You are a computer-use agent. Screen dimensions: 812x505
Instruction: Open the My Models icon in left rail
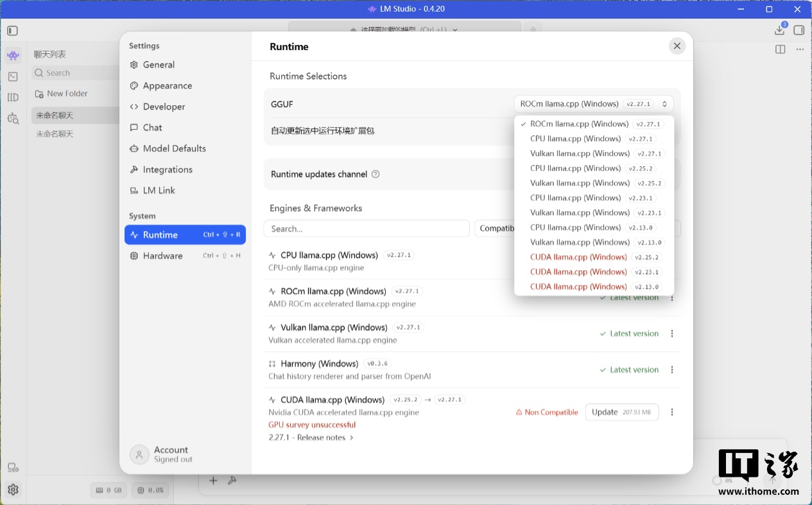coord(13,98)
